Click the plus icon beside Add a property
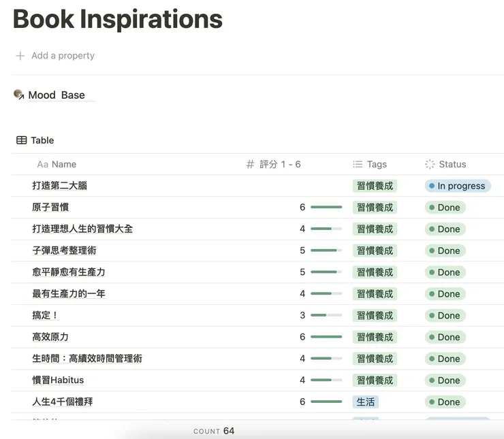The width and height of the screenshot is (504, 439). point(20,56)
